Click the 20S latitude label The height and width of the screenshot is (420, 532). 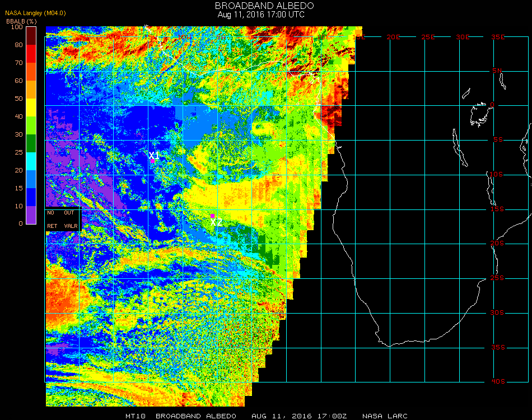497,243
